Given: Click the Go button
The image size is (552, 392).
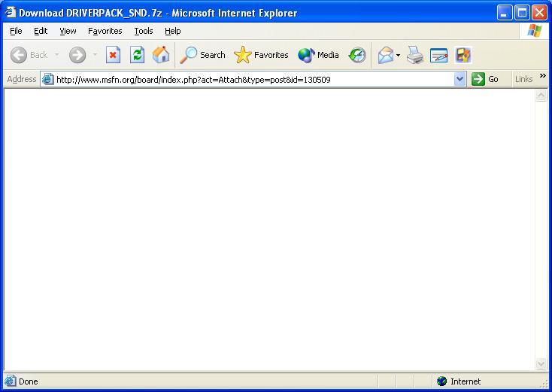Looking at the screenshot, I should point(486,79).
